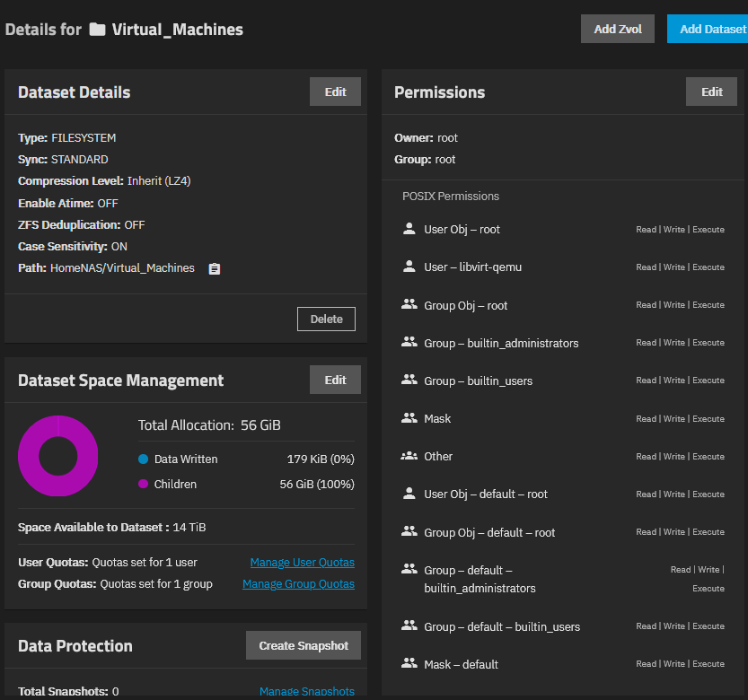Screen dimensions: 748x700
Task: Click the group icon for Group Obj – root
Action: pyautogui.click(x=409, y=305)
